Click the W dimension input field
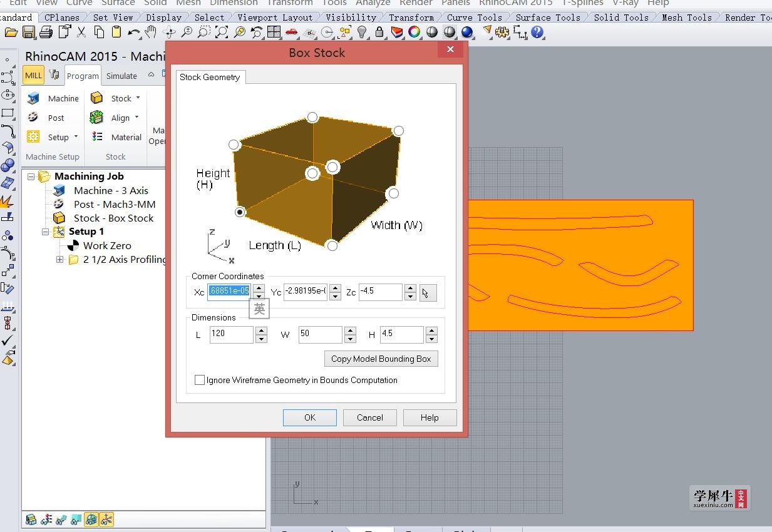This screenshot has width=772, height=532. 320,334
